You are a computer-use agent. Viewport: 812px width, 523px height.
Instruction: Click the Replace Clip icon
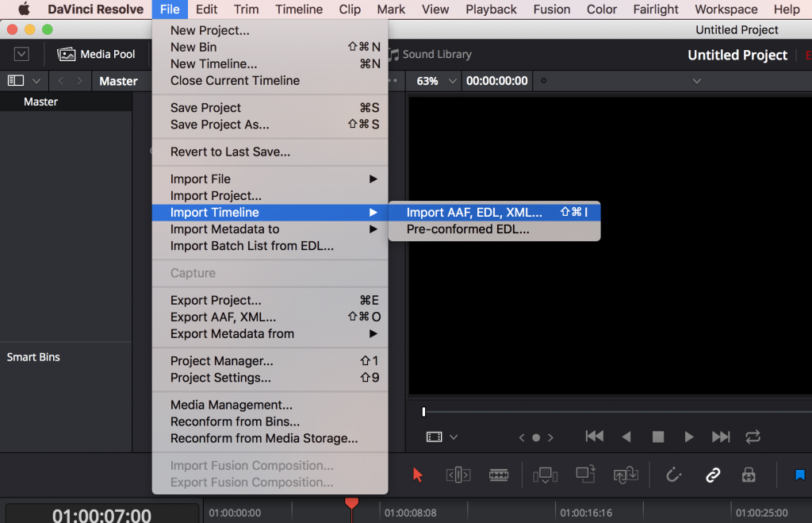coord(626,475)
